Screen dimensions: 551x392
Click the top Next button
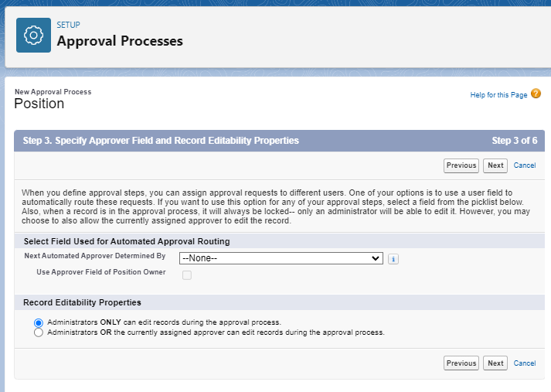495,165
